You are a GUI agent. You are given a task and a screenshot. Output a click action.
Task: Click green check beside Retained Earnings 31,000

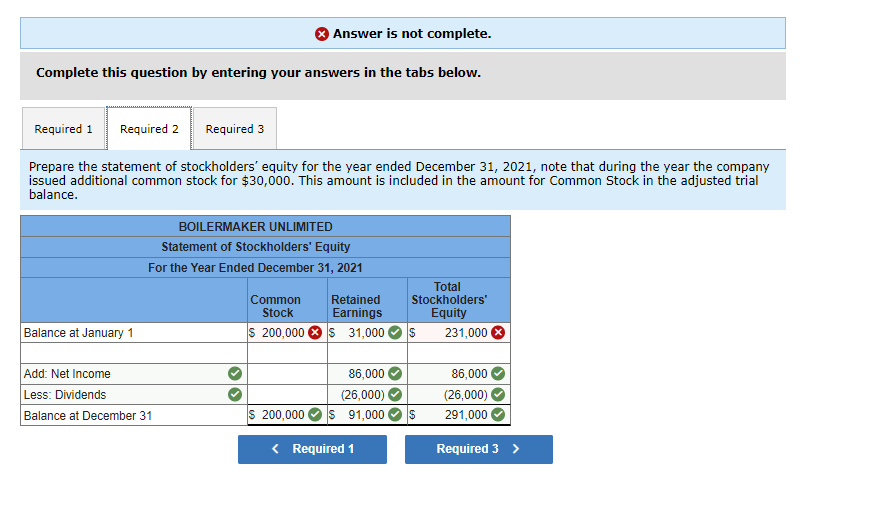(395, 332)
